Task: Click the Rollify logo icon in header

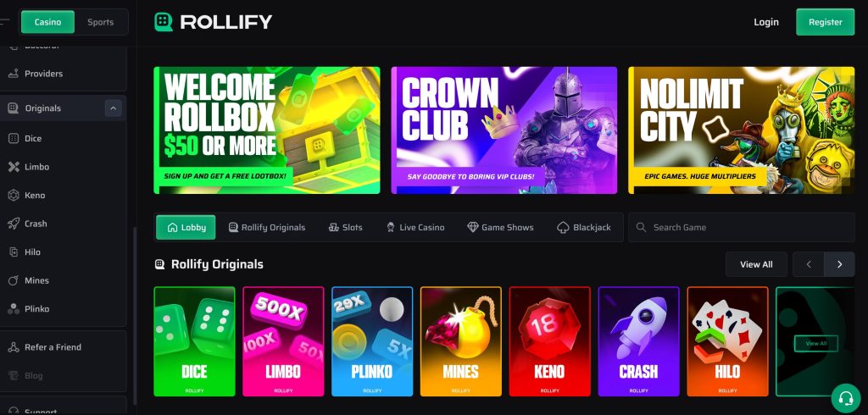Action: pyautogui.click(x=164, y=22)
